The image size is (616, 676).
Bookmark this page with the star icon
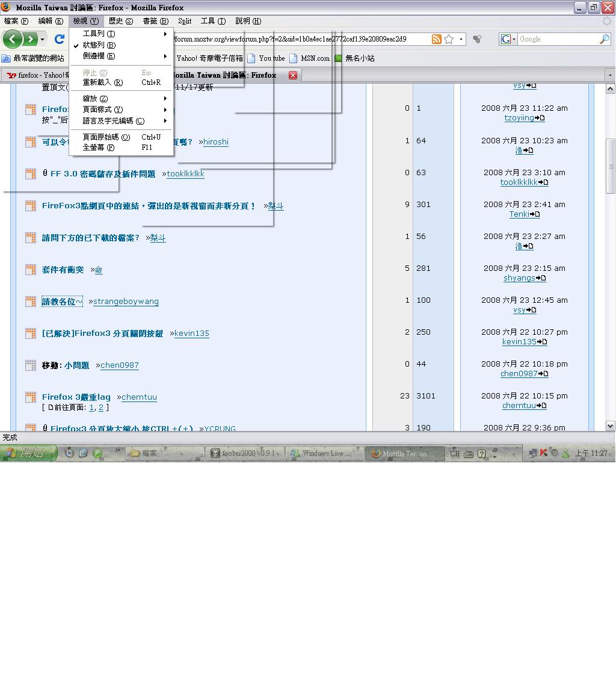tap(449, 39)
